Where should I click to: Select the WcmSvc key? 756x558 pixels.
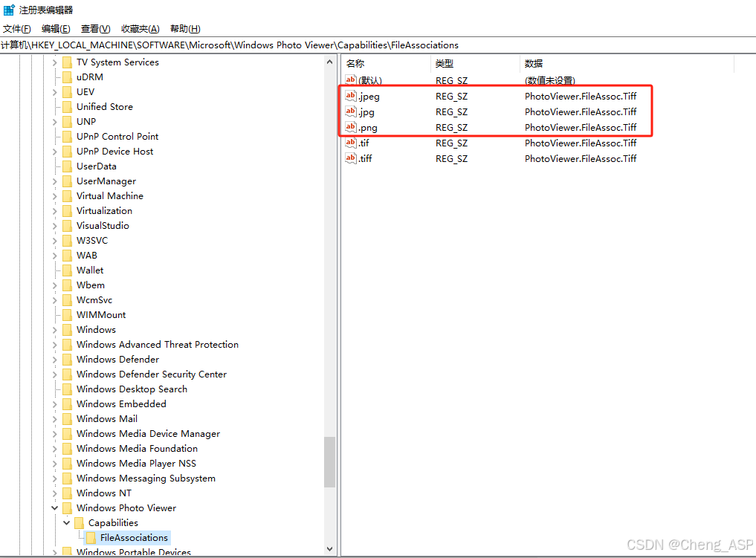[94, 299]
